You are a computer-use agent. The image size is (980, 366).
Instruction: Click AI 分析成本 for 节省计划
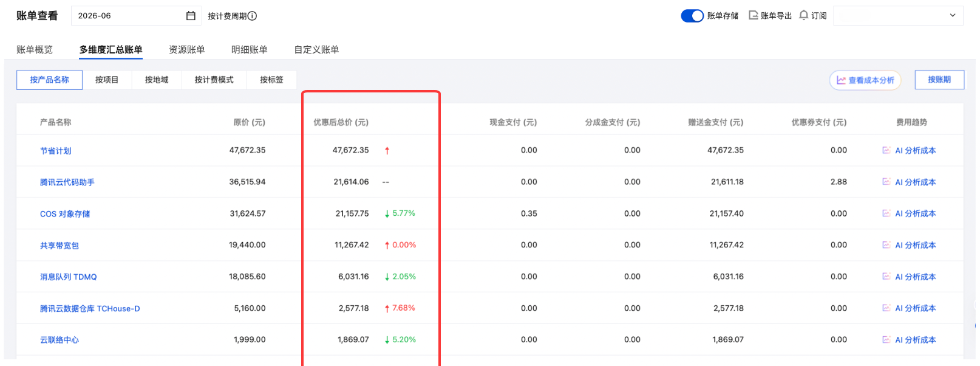pos(916,151)
